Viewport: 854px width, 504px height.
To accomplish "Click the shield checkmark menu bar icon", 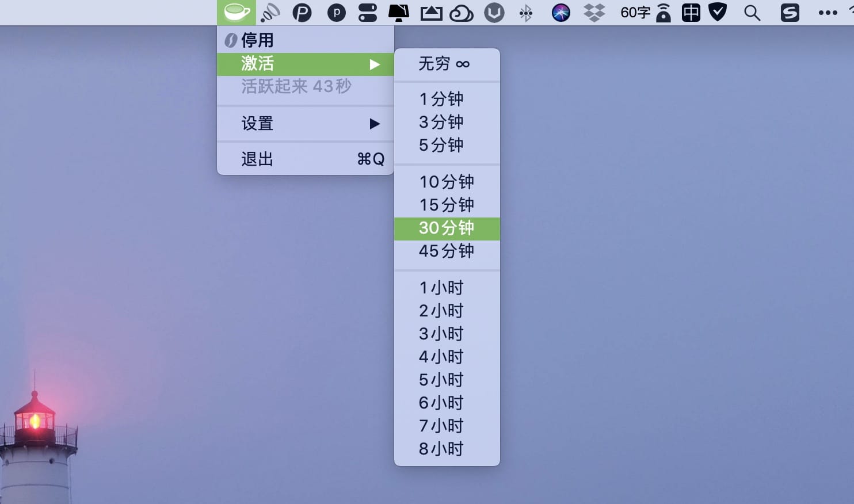I will [x=718, y=12].
